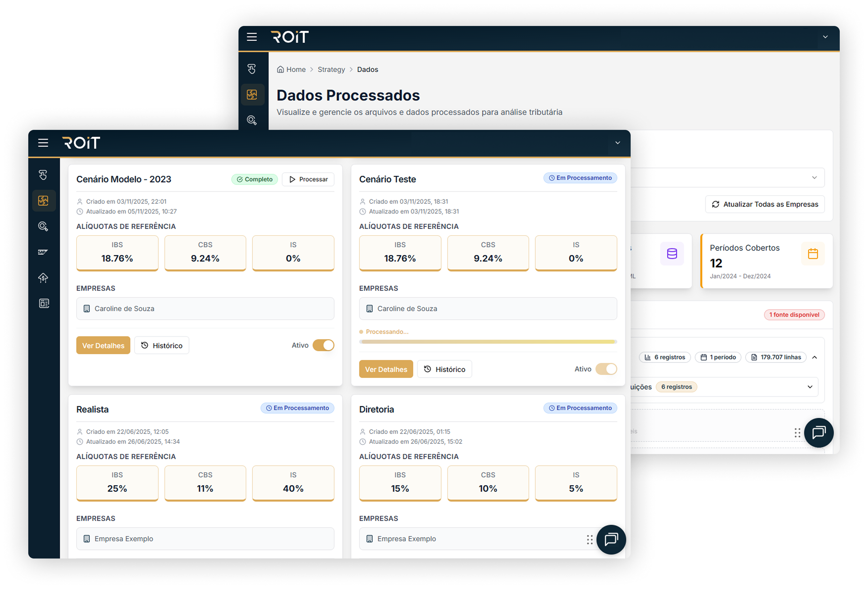Click the back window hamburger menu icon
Screen dimensions: 868x589
(x=252, y=37)
